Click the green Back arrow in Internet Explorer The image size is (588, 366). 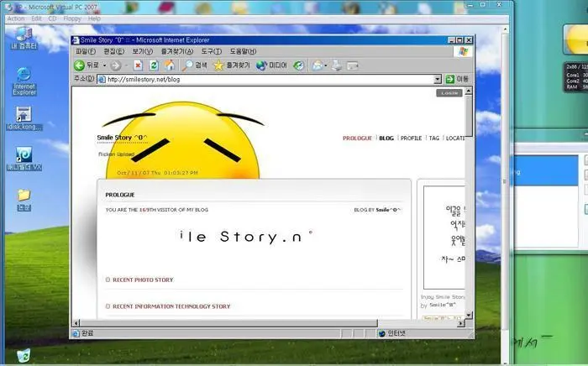point(79,65)
